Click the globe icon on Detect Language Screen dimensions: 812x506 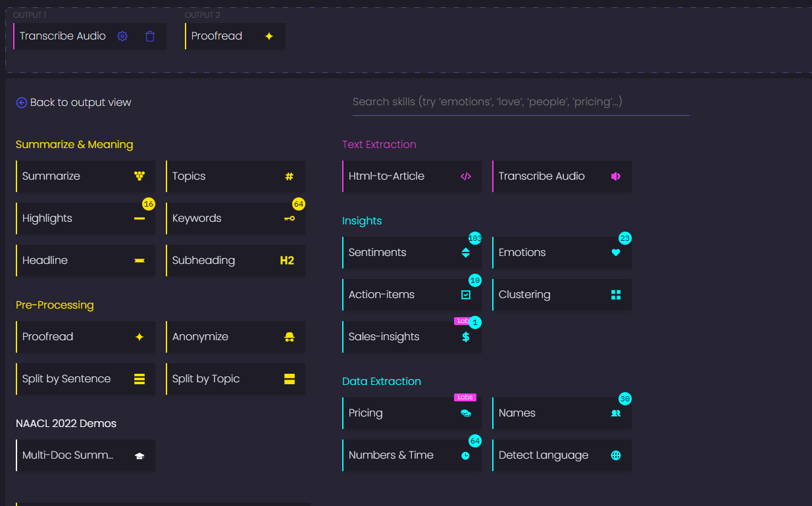coord(616,455)
